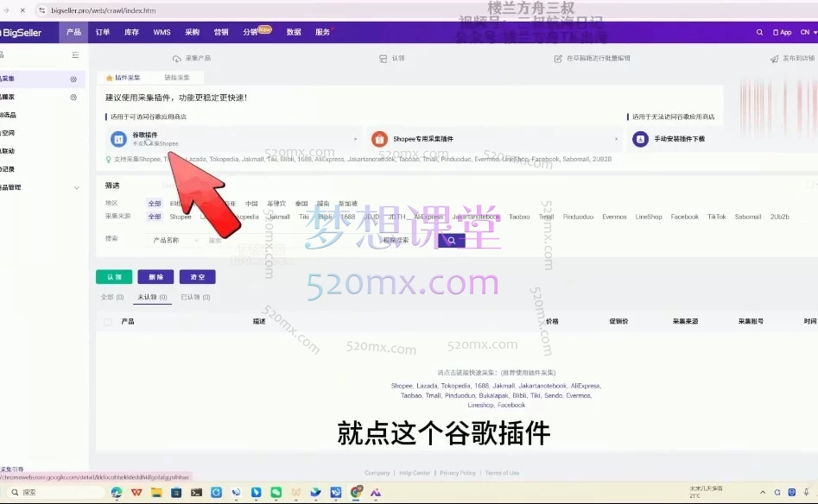This screenshot has width=818, height=504.
Task: Open 手动安装插件下载 link
Action: 679,139
